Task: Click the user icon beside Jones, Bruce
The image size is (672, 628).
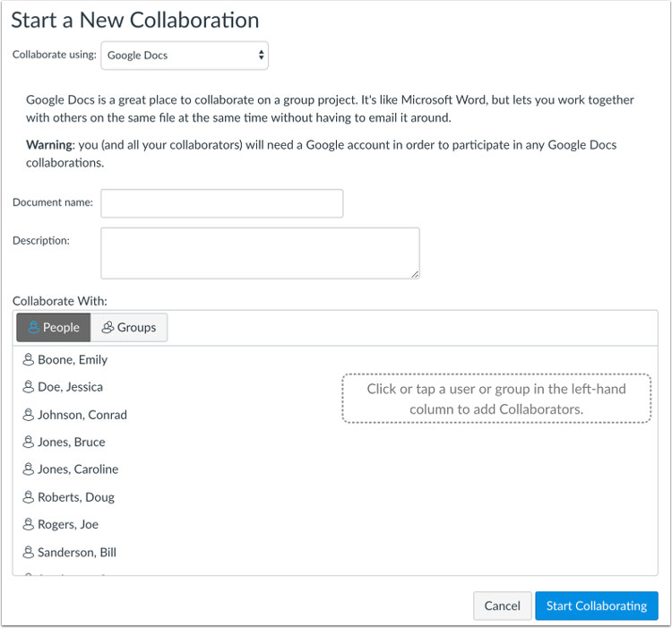Action: [x=28, y=442]
